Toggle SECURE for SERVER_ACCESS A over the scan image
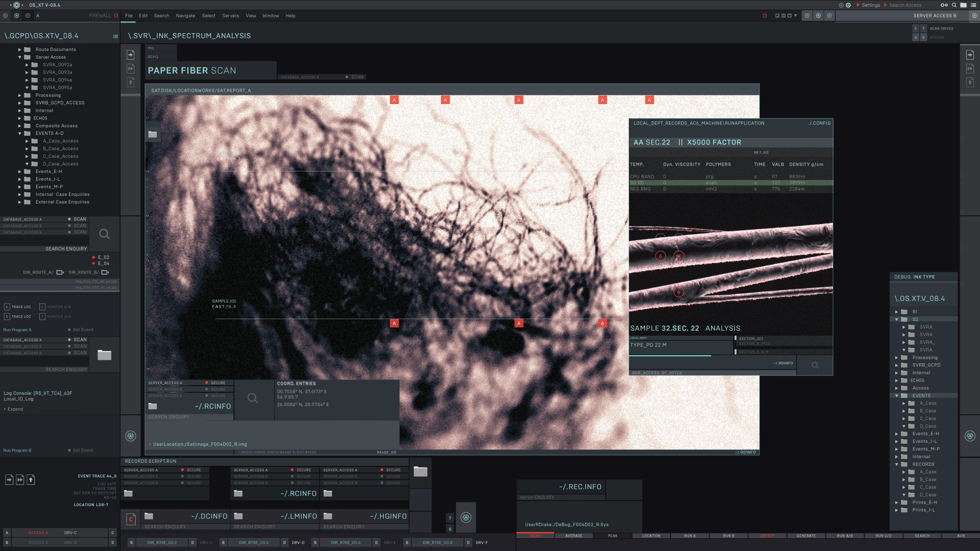The width and height of the screenshot is (980, 551). click(207, 383)
